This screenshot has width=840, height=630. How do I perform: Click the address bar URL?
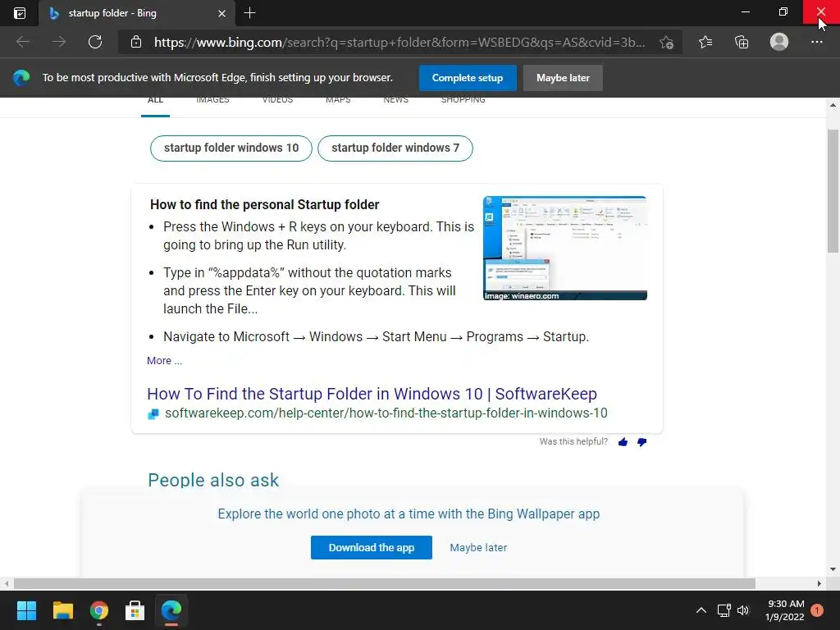[399, 43]
